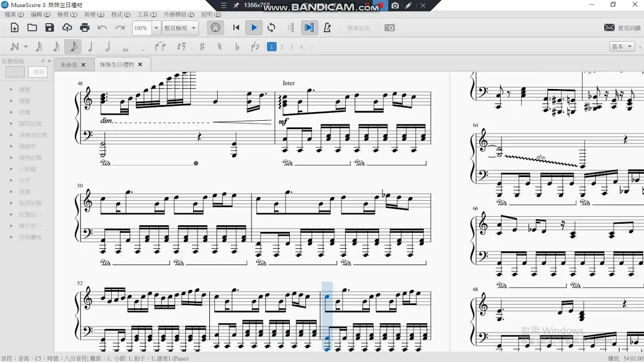Upload the score online via the cloud icon
The image size is (644, 362).
point(67,28)
